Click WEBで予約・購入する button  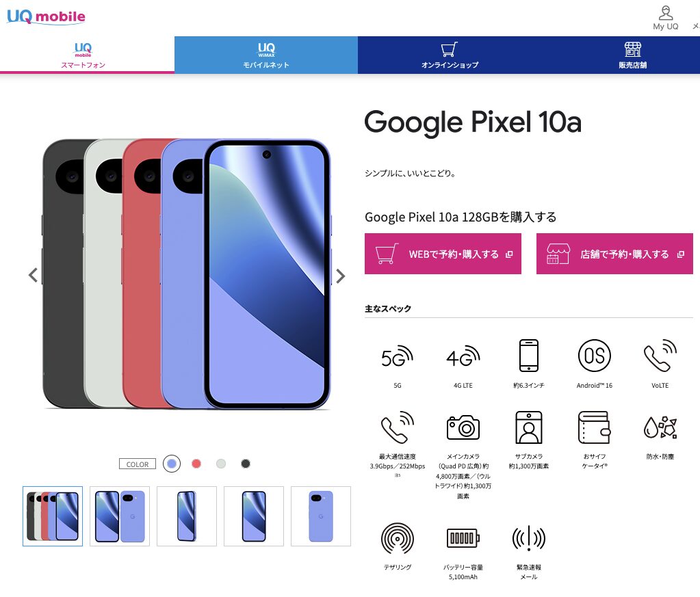(x=443, y=254)
